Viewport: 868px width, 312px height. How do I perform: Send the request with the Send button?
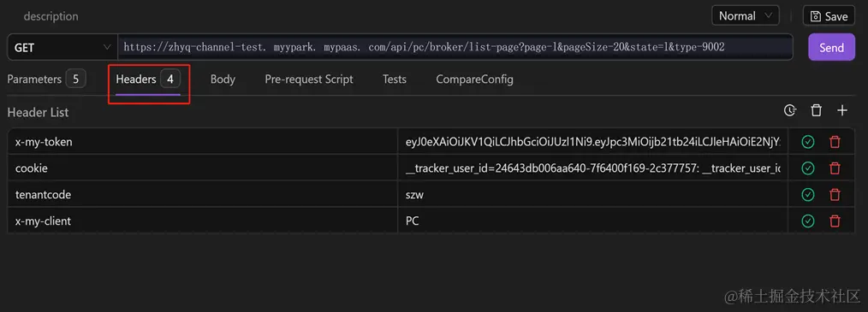pyautogui.click(x=831, y=48)
